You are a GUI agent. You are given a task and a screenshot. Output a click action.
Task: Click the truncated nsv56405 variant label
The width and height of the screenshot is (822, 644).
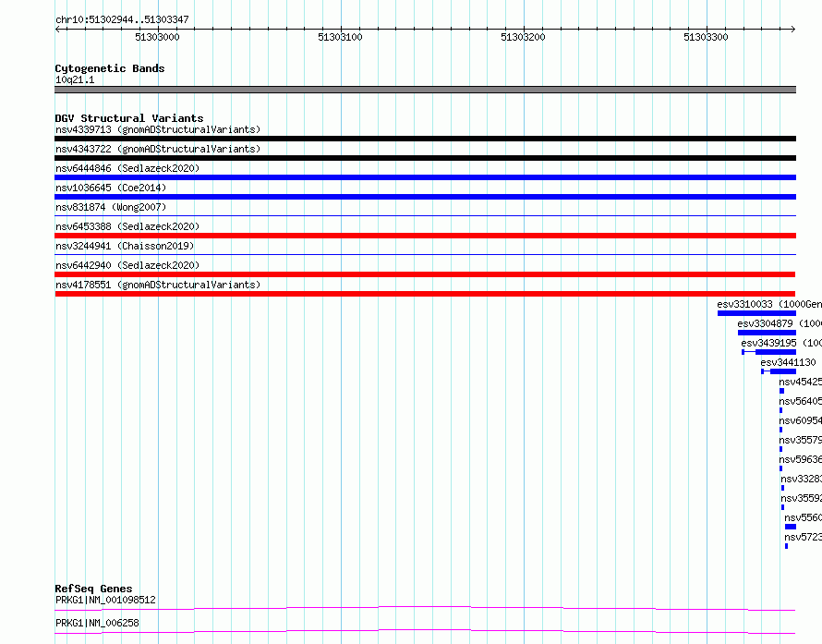[800, 401]
